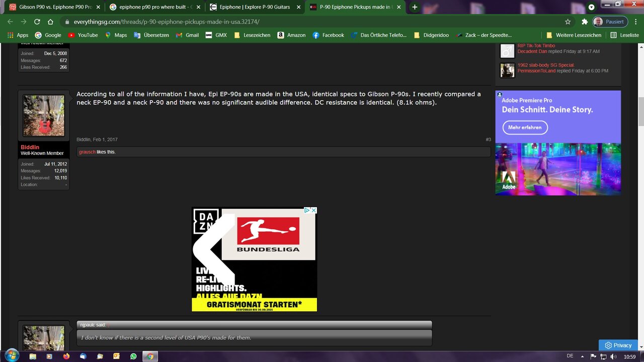The height and width of the screenshot is (362, 644).
Task: Open Das Örtliche Telefonbuch bookmark
Action: [x=378, y=35]
